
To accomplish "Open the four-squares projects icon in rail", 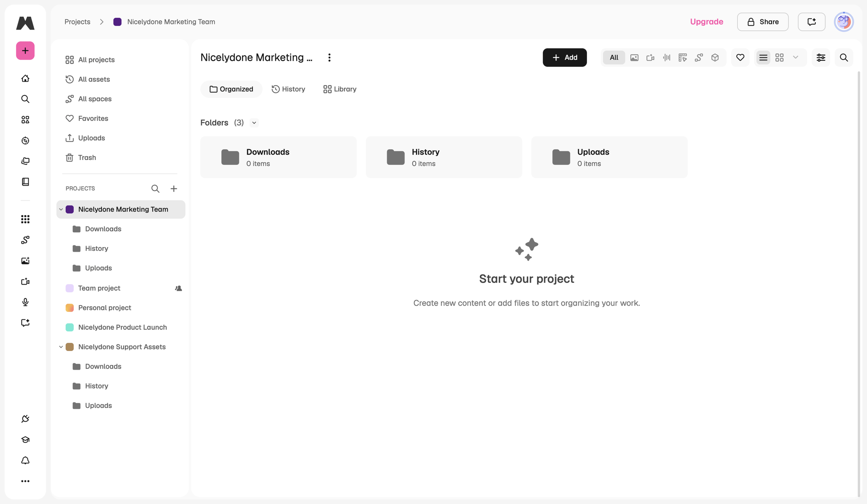I will 25,120.
